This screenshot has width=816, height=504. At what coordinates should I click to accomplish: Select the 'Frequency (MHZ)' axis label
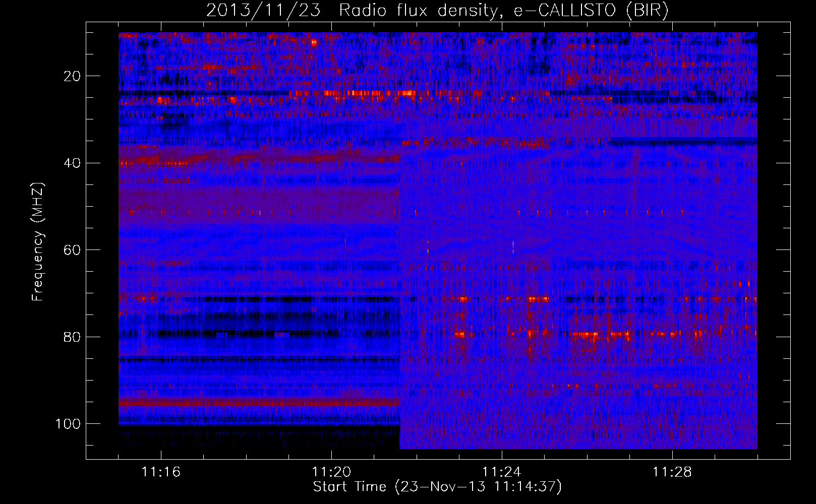pos(38,242)
